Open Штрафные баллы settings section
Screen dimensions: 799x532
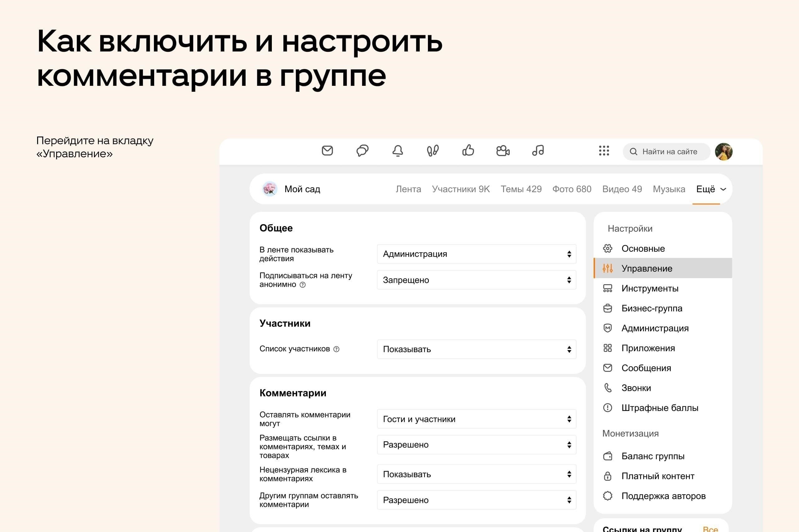[659, 408]
